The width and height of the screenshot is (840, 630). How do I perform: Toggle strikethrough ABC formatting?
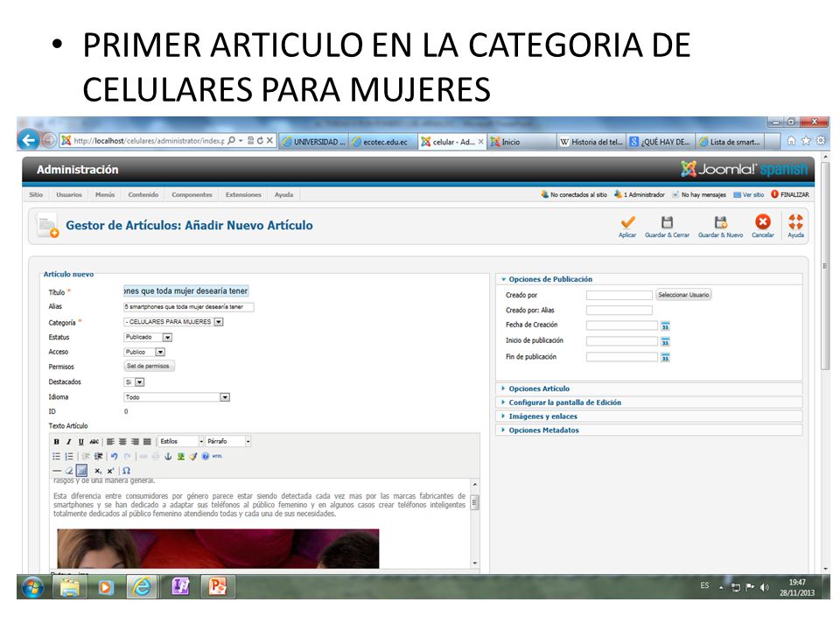click(94, 442)
